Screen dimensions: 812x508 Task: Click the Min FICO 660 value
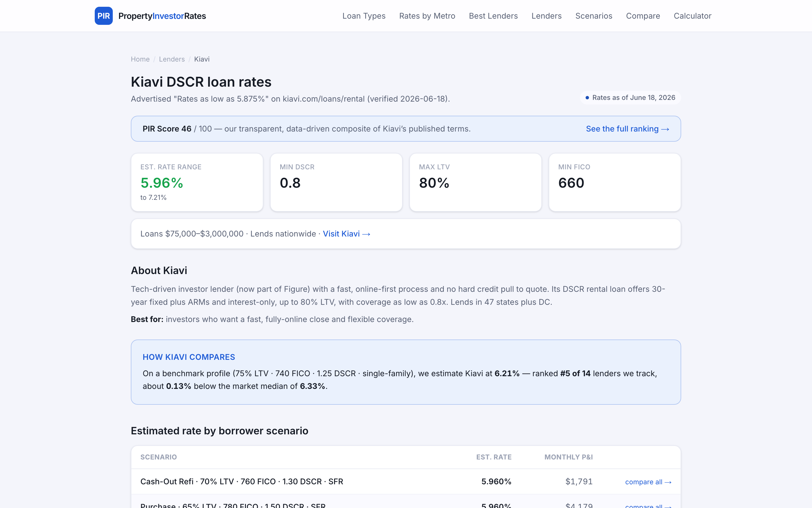[571, 183]
